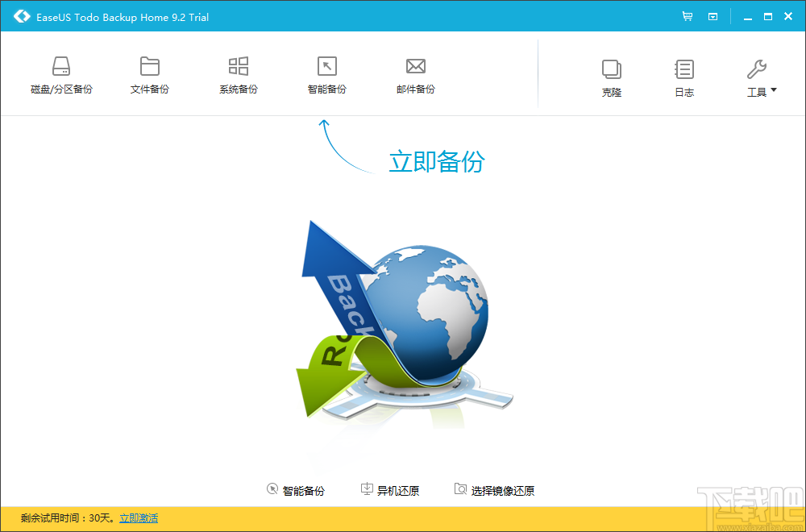The height and width of the screenshot is (532, 806).
Task: Open 文件备份 file backup tool
Action: tap(149, 73)
